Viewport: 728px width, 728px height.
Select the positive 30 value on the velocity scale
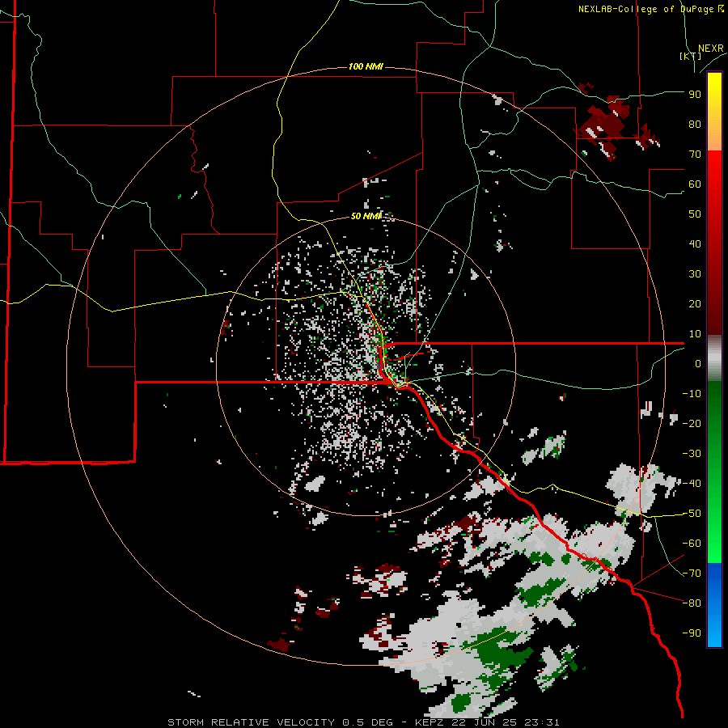[x=695, y=274]
